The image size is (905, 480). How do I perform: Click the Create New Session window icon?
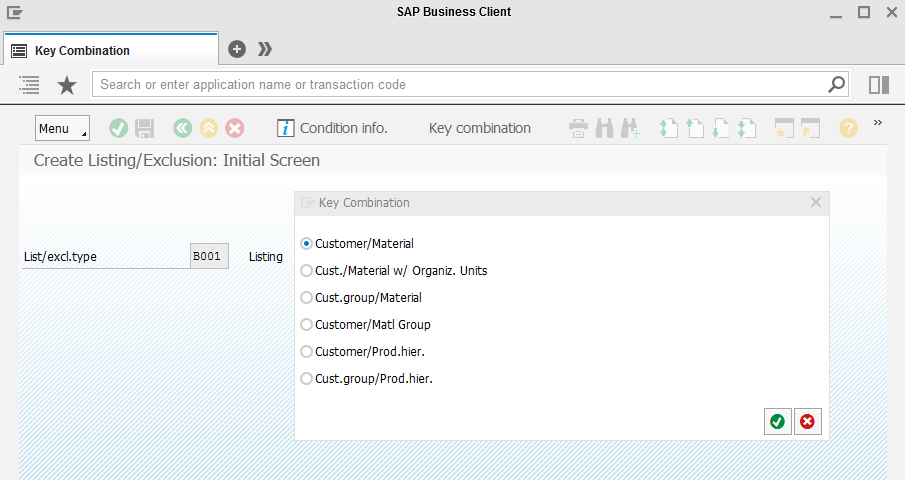coord(784,128)
